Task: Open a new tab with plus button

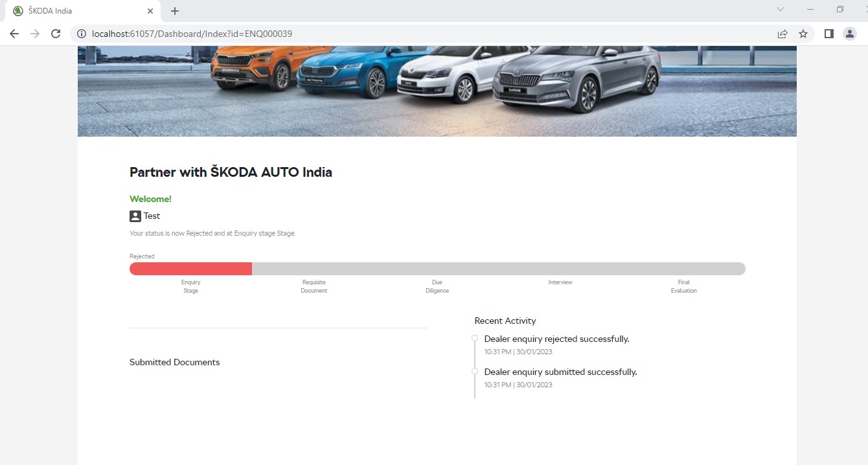Action: click(175, 11)
